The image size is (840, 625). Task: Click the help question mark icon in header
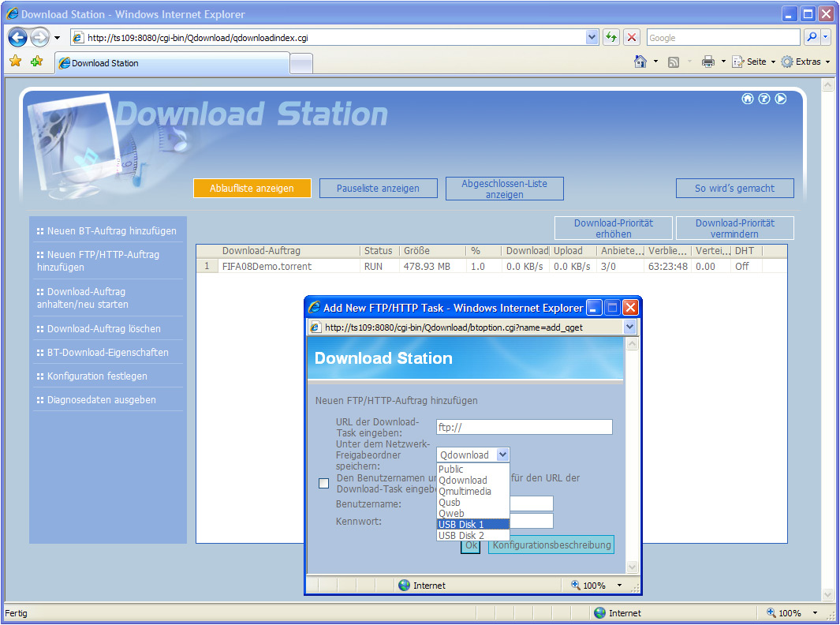click(764, 99)
